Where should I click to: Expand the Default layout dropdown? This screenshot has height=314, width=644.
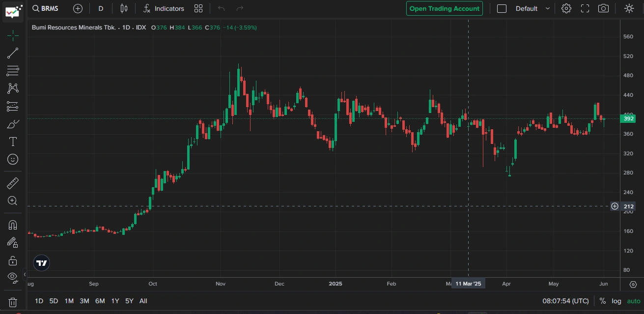[532, 8]
